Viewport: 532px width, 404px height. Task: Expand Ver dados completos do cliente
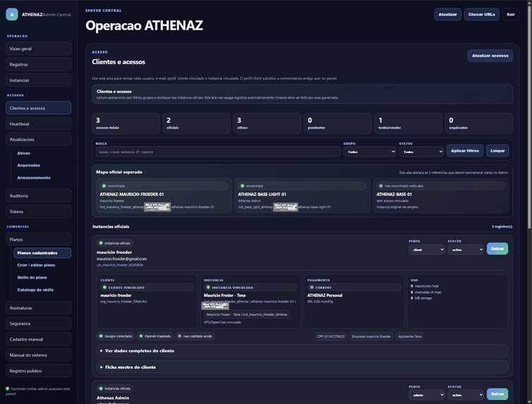coord(302,350)
